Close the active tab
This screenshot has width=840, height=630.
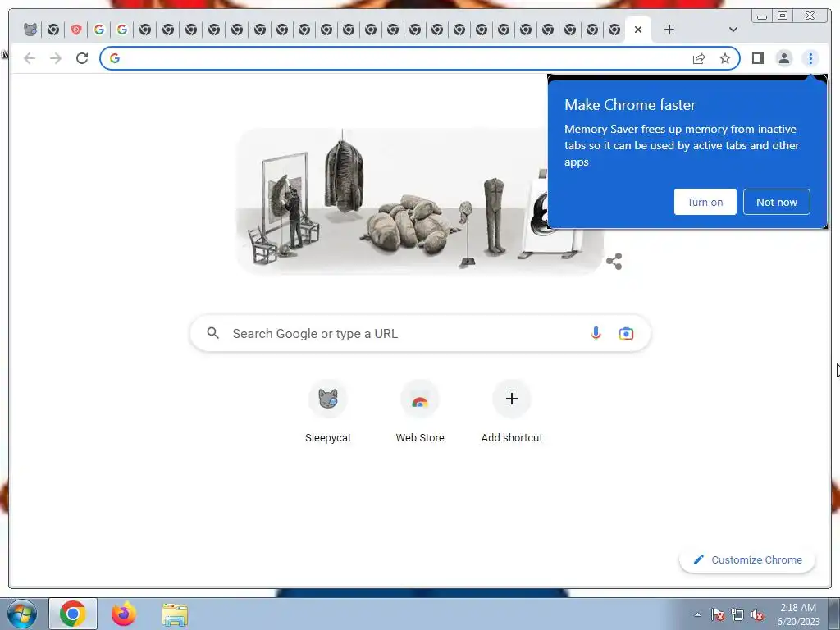638,30
